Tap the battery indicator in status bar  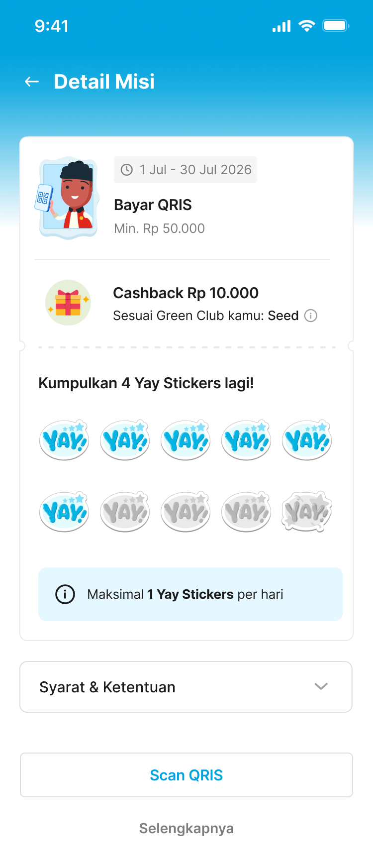point(336,25)
